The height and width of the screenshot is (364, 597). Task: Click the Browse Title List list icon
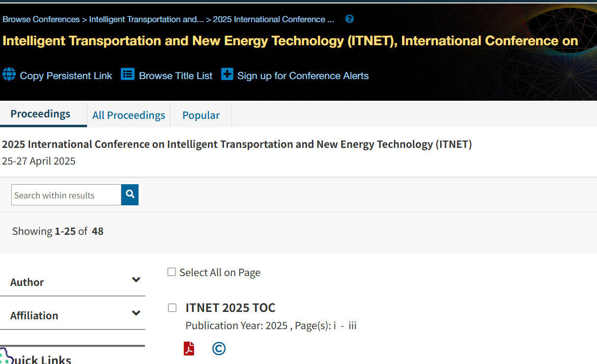128,74
